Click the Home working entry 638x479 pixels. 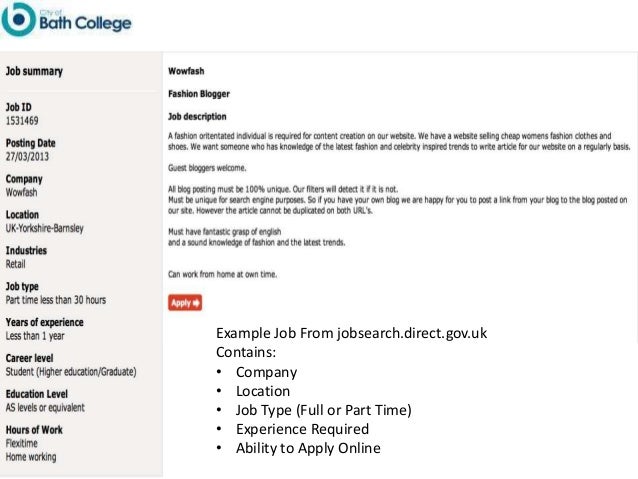[x=31, y=458]
